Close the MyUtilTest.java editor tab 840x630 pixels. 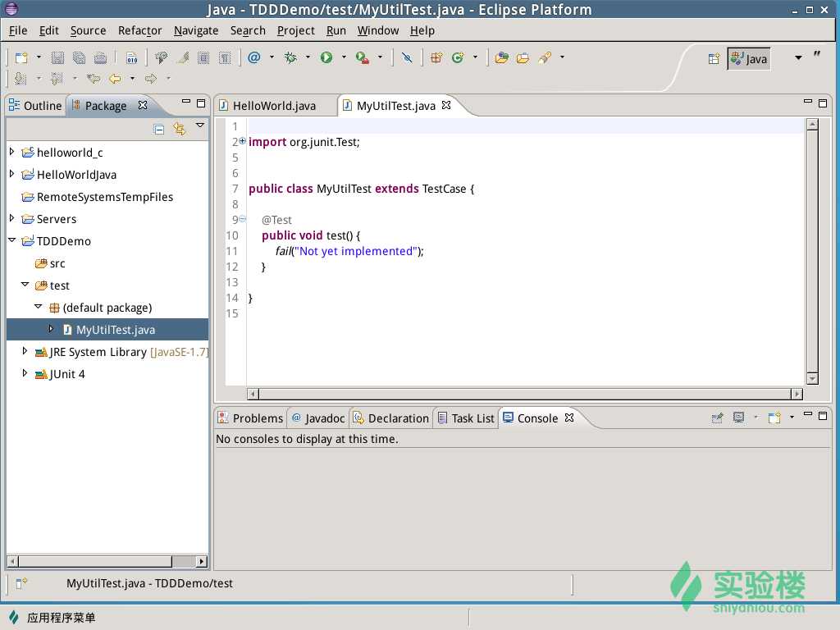[446, 106]
